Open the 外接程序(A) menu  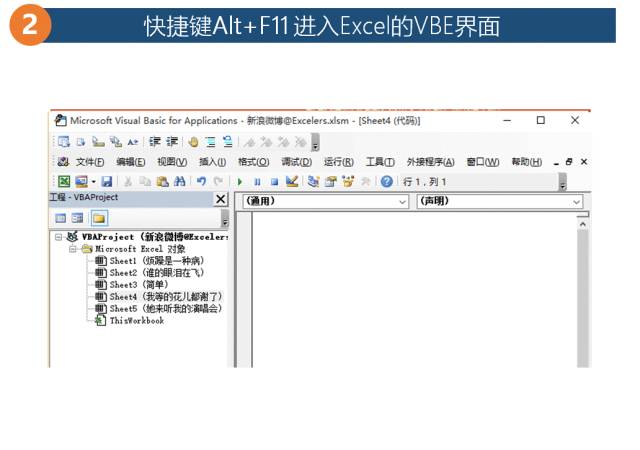click(431, 162)
